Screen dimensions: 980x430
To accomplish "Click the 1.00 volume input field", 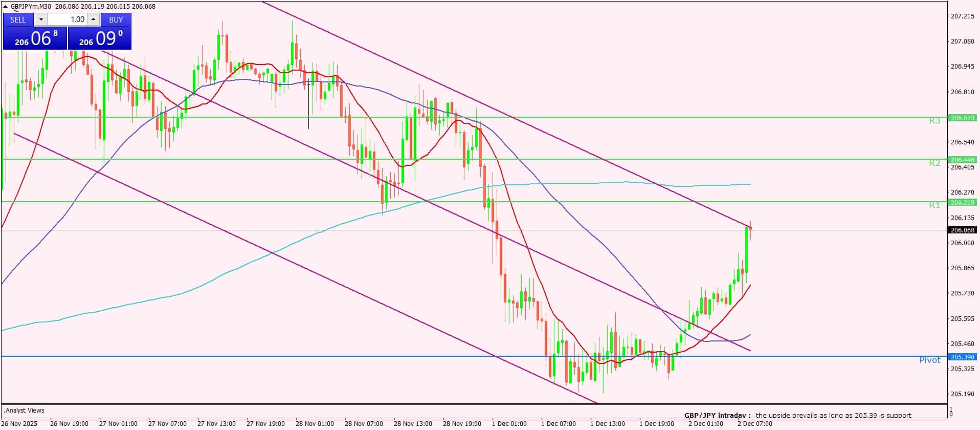I will (x=67, y=19).
